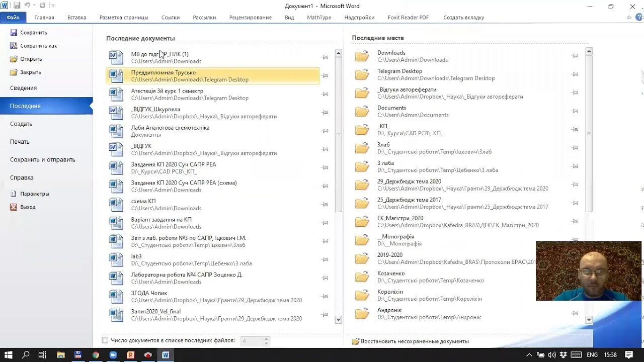The width and height of the screenshot is (644, 362).
Task: Click the Redo icon in the title bar
Action: 42,6
